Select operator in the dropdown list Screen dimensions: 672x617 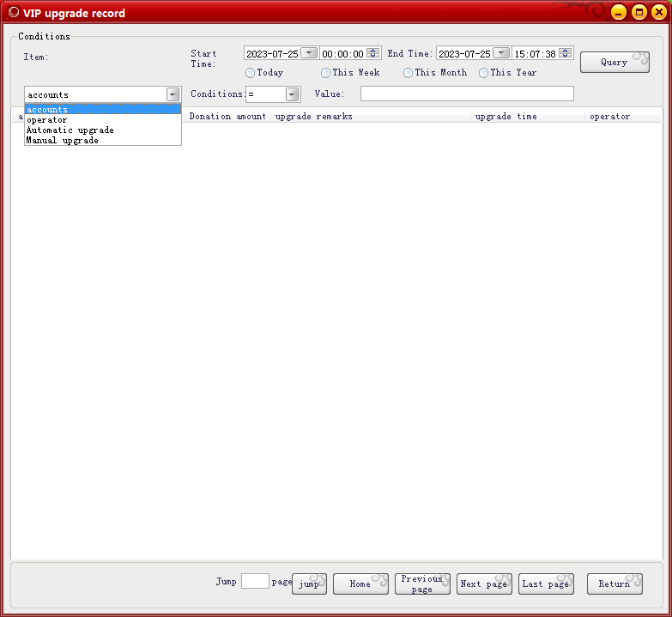(x=103, y=119)
